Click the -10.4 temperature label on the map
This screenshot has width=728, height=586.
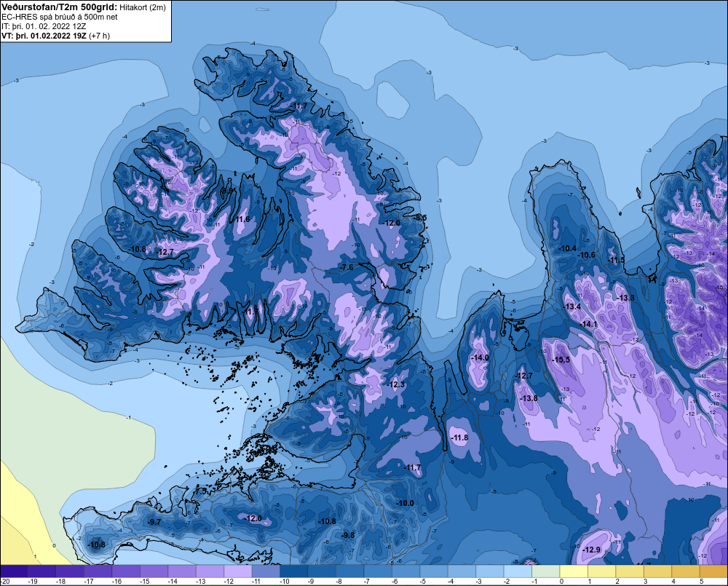point(568,248)
